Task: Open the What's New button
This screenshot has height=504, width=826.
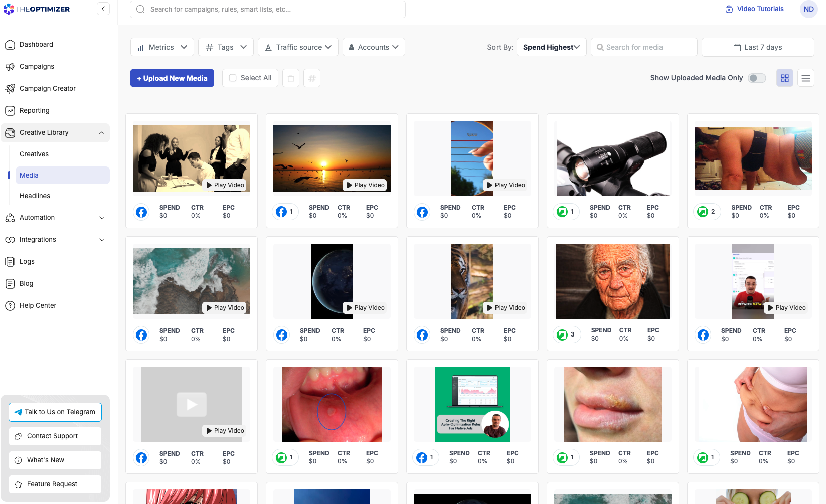Action: (x=55, y=460)
